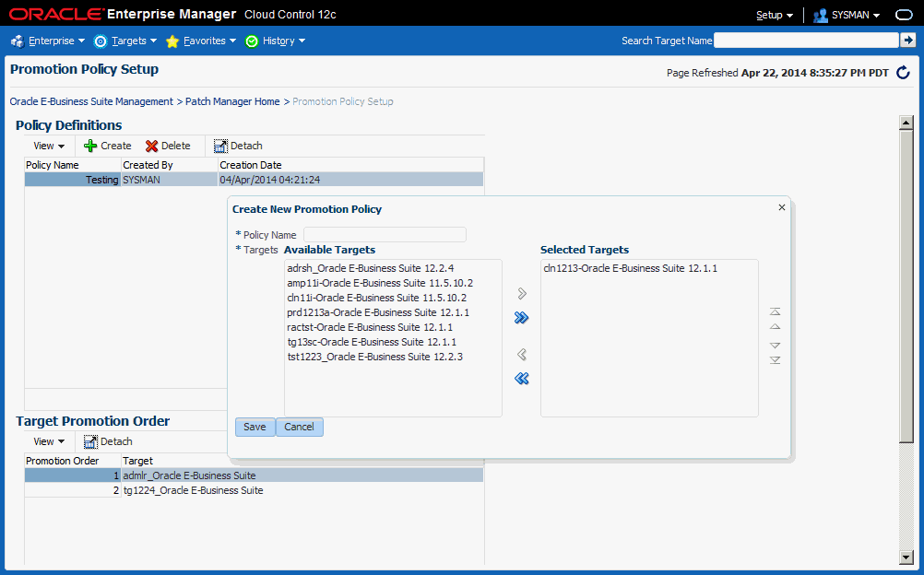Viewport: 924px width, 575px height.
Task: Detach the Policy Definitions table
Action: (x=238, y=146)
